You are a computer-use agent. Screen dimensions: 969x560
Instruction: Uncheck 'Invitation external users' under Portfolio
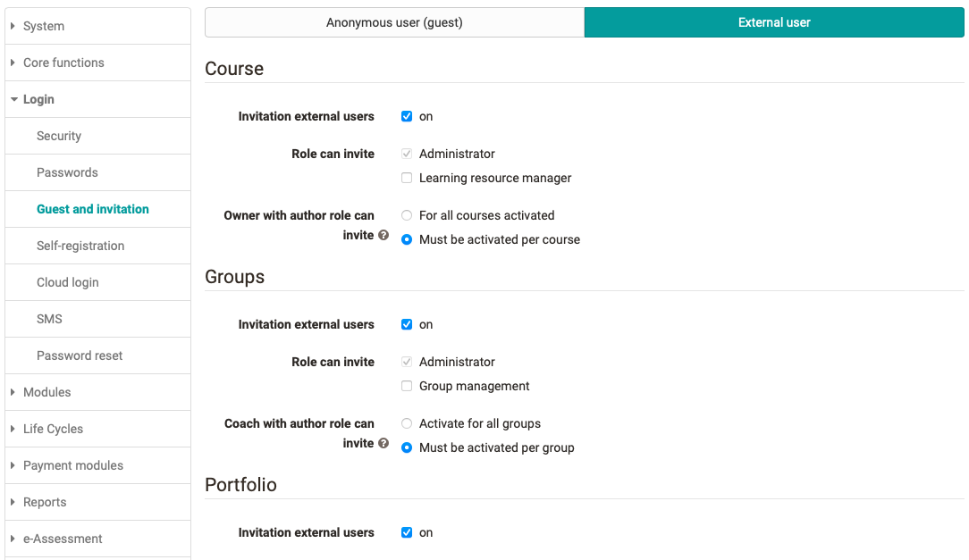click(x=407, y=532)
